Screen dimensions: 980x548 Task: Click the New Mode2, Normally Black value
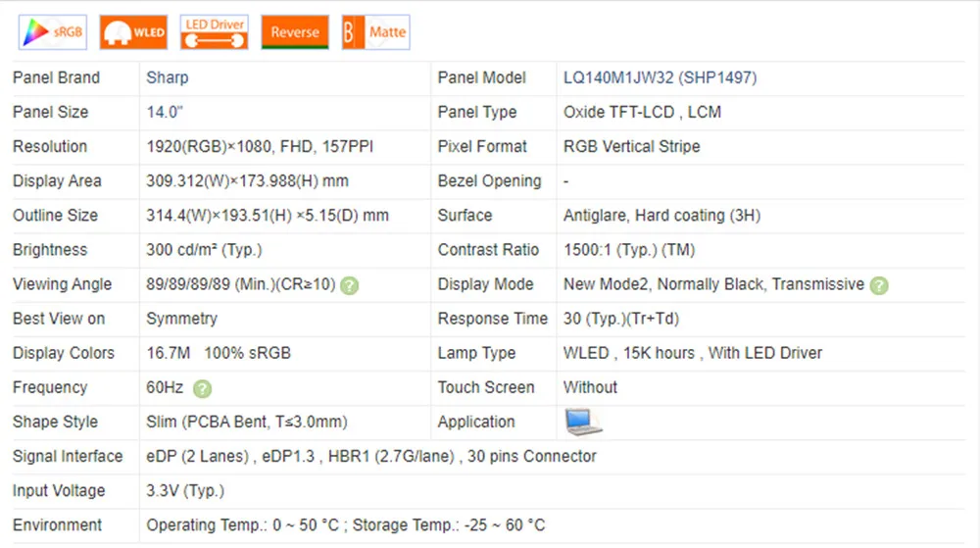pyautogui.click(x=713, y=284)
